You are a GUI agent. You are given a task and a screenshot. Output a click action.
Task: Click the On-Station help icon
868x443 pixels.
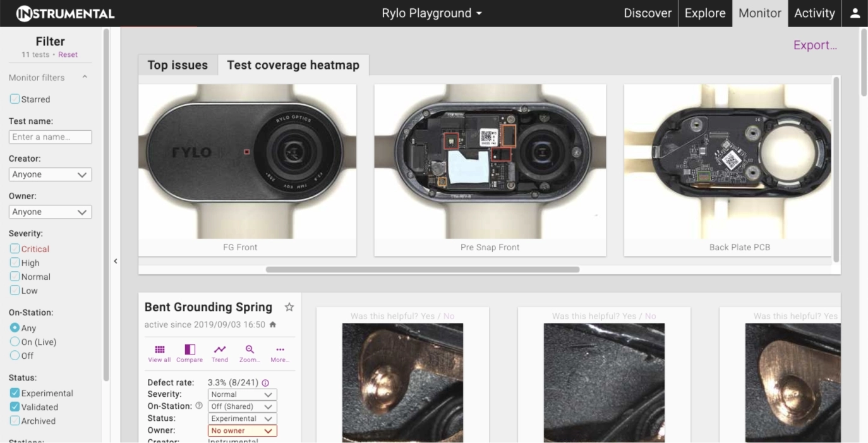tap(199, 406)
